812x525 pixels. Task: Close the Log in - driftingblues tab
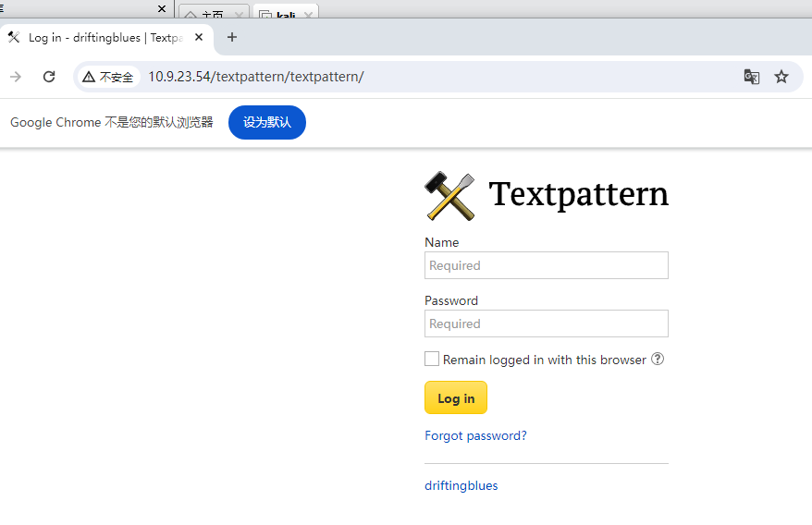(199, 37)
